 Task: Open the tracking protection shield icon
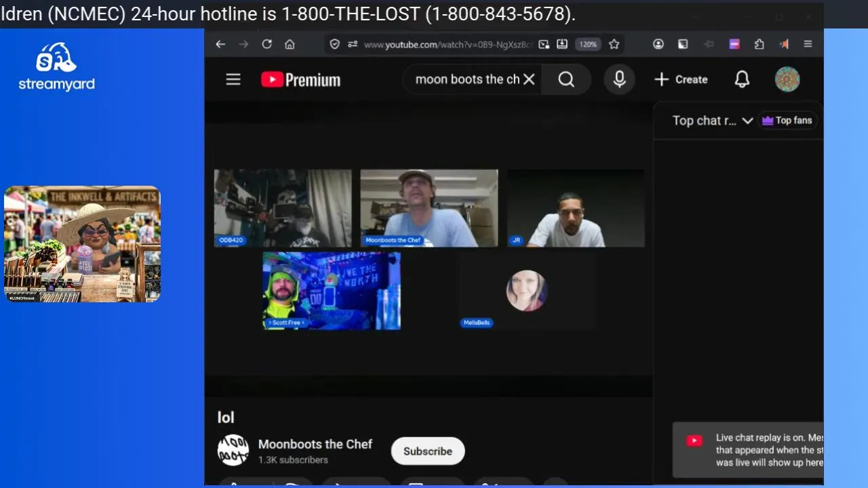click(334, 44)
